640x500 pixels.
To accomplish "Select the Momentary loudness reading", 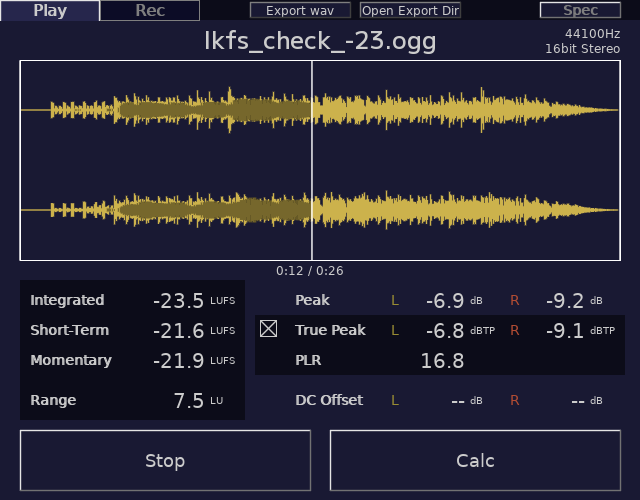I will coord(179,361).
